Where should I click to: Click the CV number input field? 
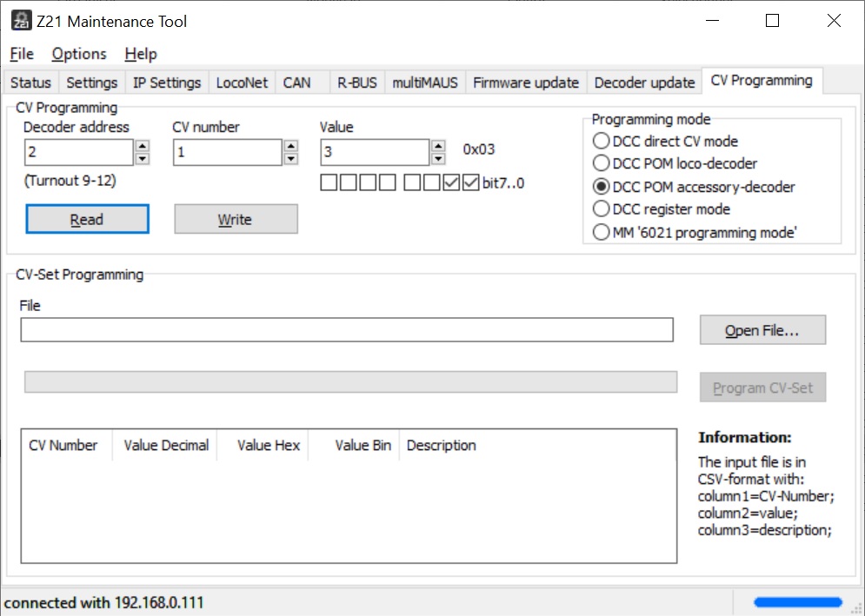click(227, 152)
